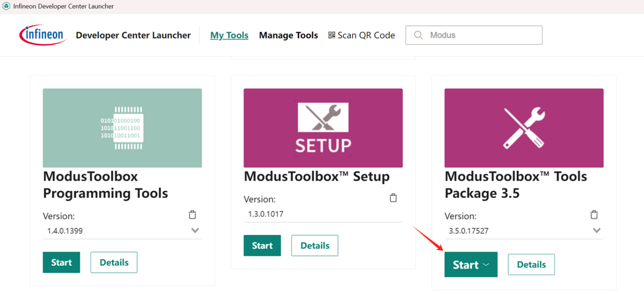Viewport: 644px width, 294px height.
Task: Start ModusToolbox Setup
Action: click(x=262, y=245)
